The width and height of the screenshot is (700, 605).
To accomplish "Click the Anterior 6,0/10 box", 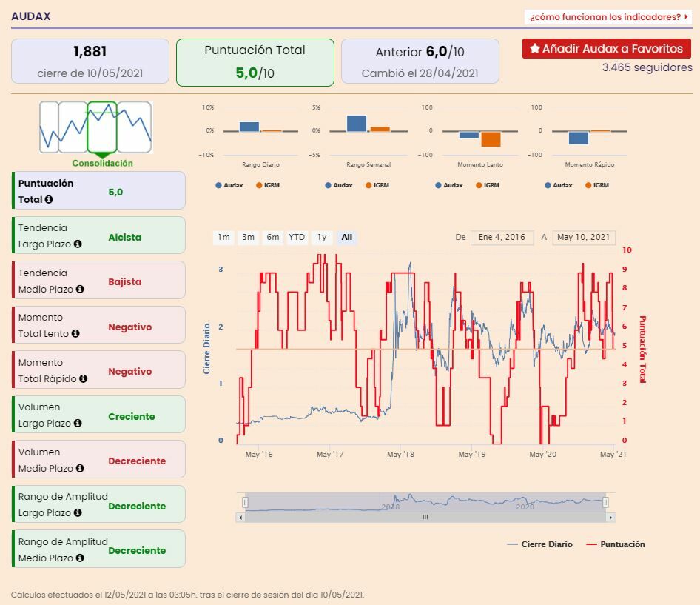I will pyautogui.click(x=420, y=61).
